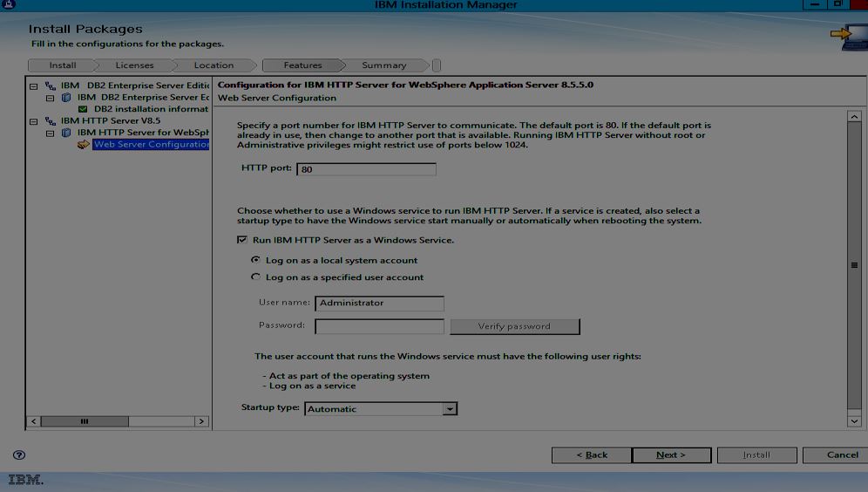Go to the Features step tab
868x492 pixels.
click(302, 65)
